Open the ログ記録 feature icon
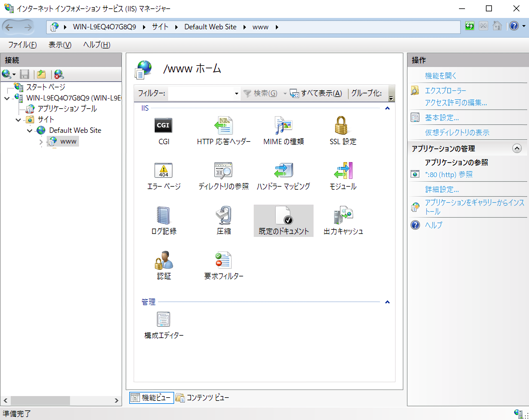The height and width of the screenshot is (420, 529). click(163, 215)
